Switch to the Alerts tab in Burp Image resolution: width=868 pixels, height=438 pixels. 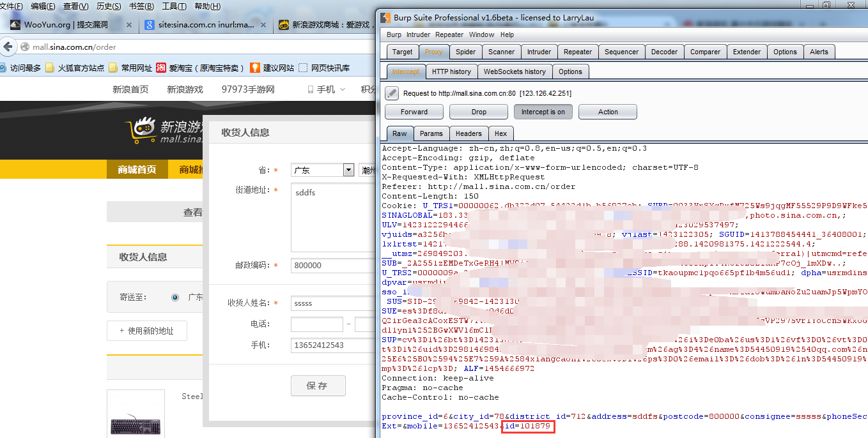pyautogui.click(x=819, y=52)
